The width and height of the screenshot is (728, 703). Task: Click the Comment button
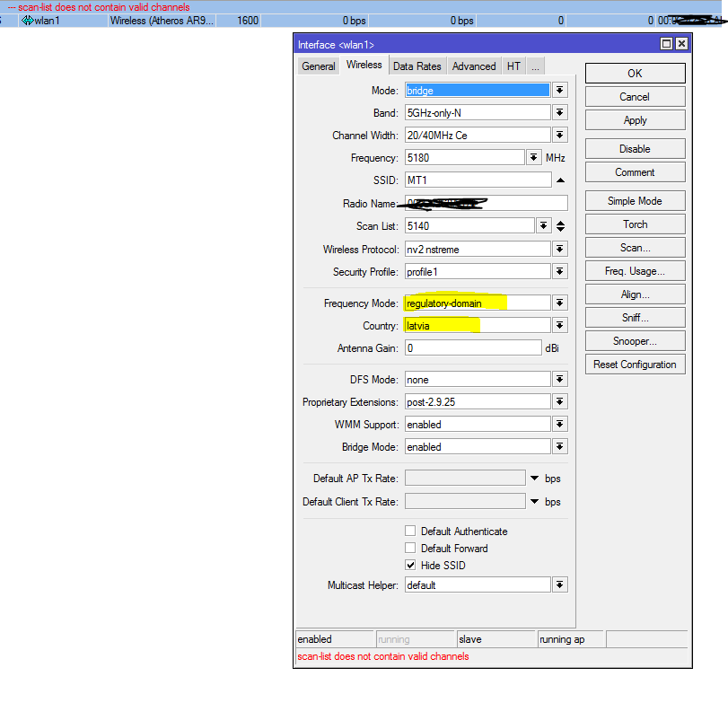(635, 172)
